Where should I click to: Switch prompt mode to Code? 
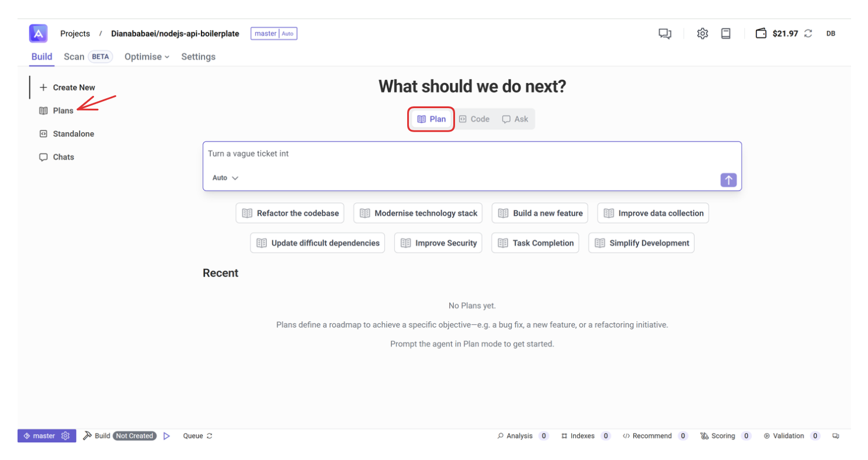click(474, 119)
